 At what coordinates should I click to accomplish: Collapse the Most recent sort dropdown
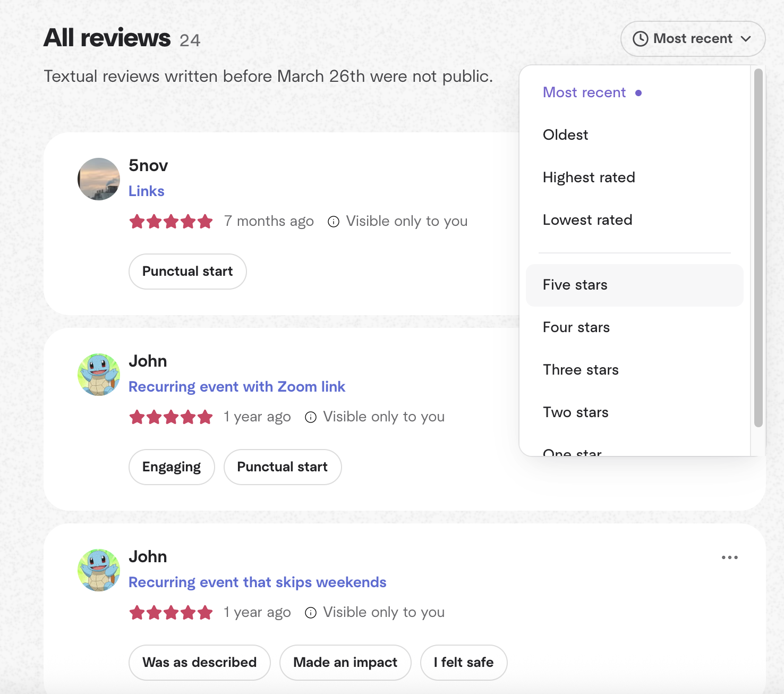click(x=693, y=39)
